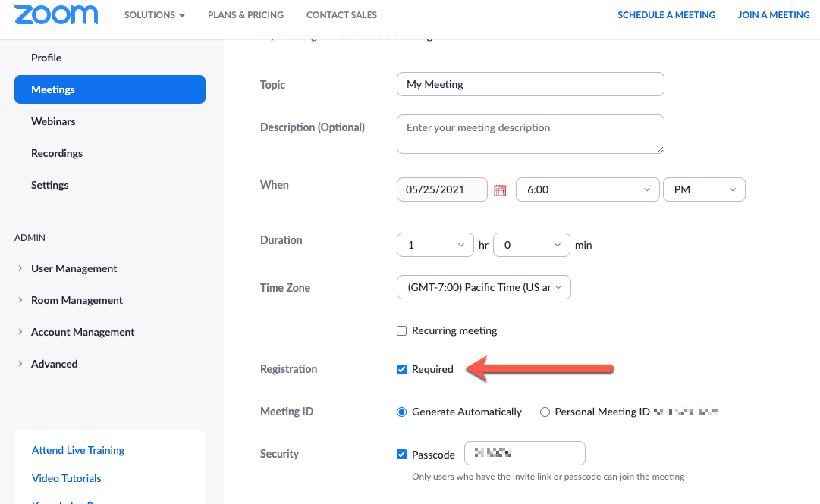820x504 pixels.
Task: Open the calendar date picker icon
Action: (500, 189)
